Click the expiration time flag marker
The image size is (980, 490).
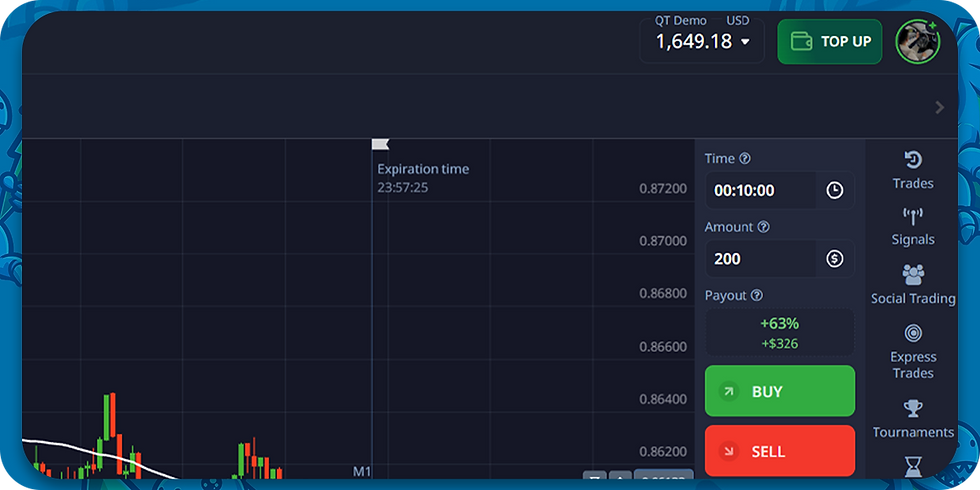coord(380,144)
